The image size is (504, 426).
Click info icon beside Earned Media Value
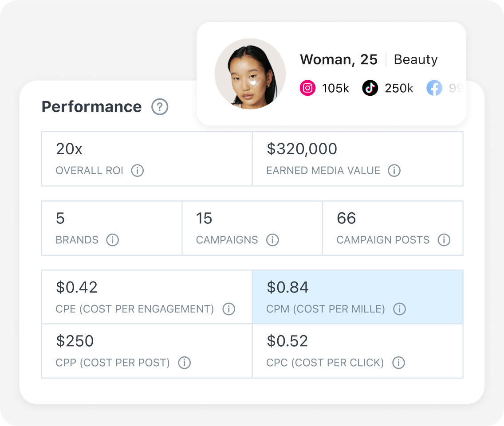394,171
